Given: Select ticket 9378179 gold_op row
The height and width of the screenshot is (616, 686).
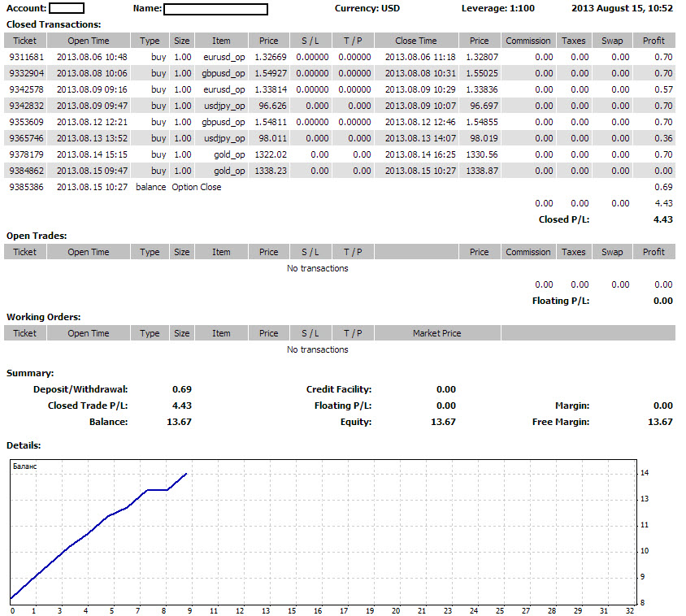Looking at the screenshot, I should [340, 154].
